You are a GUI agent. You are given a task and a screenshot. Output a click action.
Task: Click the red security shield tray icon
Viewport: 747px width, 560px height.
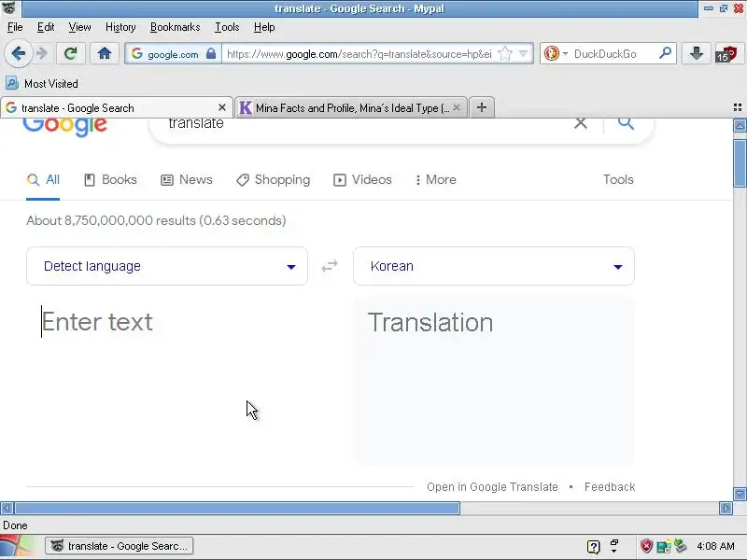[x=646, y=546]
